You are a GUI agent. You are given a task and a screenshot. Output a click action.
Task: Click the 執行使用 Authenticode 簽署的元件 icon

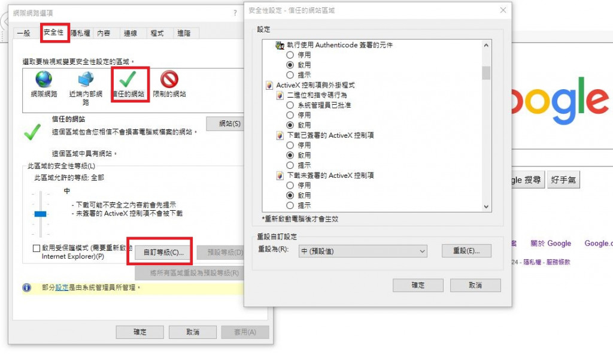pyautogui.click(x=280, y=45)
